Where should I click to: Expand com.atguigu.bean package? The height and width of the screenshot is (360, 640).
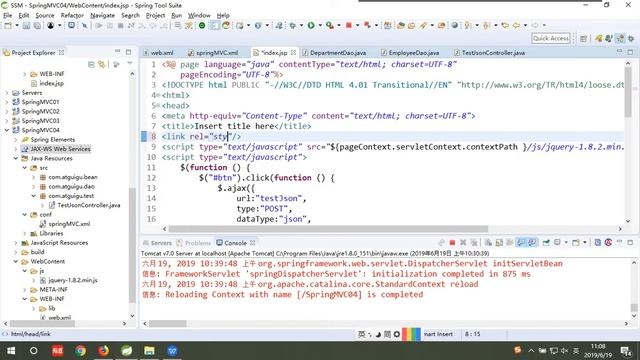click(33, 177)
